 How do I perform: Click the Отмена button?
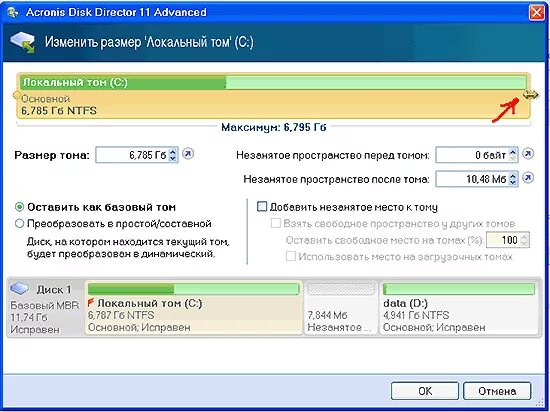[x=497, y=391]
